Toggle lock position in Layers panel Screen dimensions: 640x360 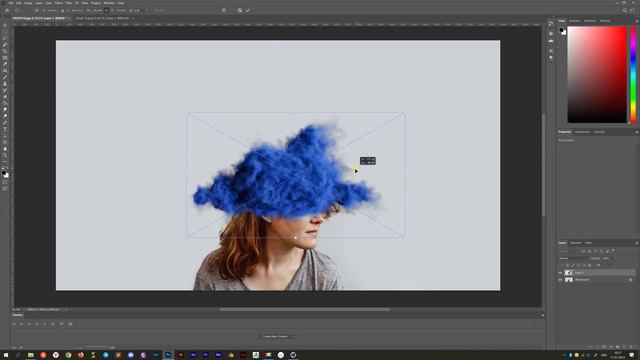[x=578, y=265]
